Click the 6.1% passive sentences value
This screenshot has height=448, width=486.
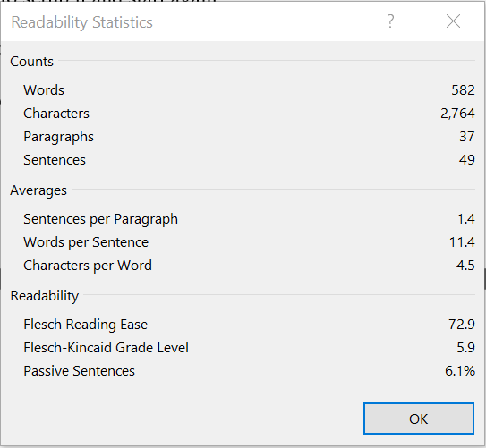point(460,371)
